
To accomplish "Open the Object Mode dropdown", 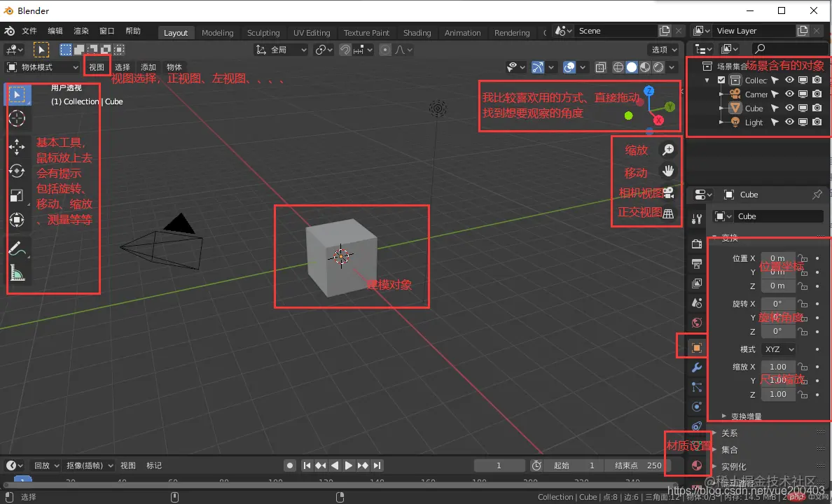I will [x=43, y=67].
